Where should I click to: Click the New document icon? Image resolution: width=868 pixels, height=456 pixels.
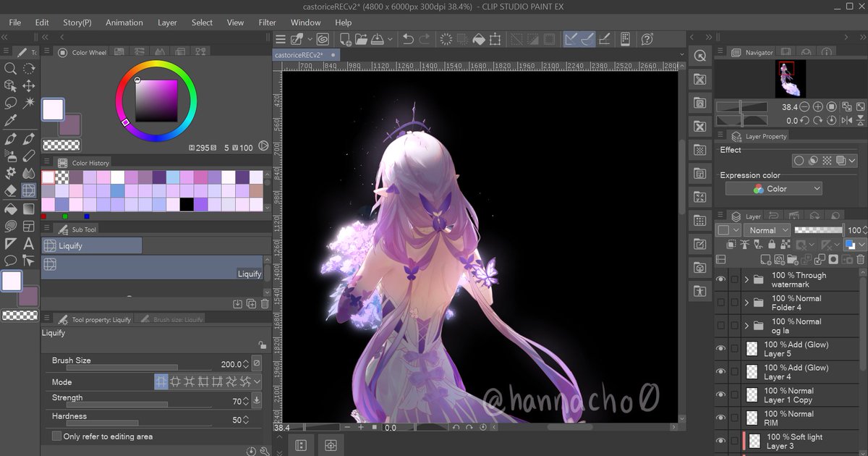click(345, 39)
